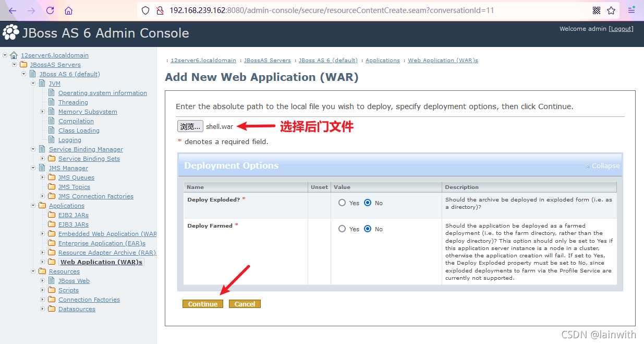Click the browser back arrow

(13, 10)
